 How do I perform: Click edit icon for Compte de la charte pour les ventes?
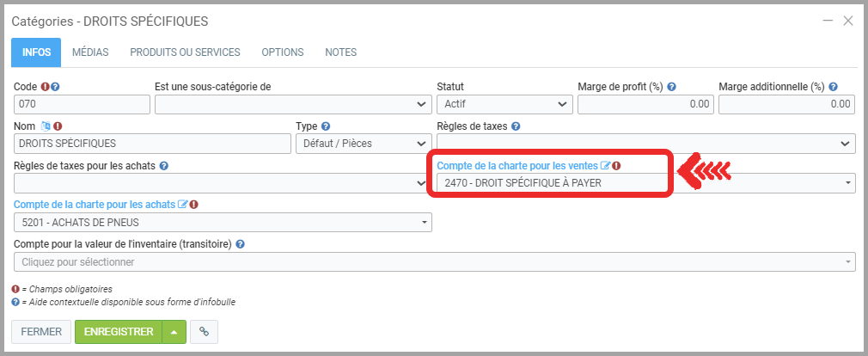click(x=606, y=165)
